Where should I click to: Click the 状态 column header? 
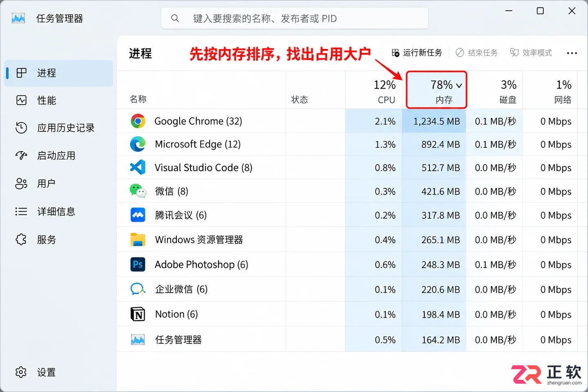point(299,100)
